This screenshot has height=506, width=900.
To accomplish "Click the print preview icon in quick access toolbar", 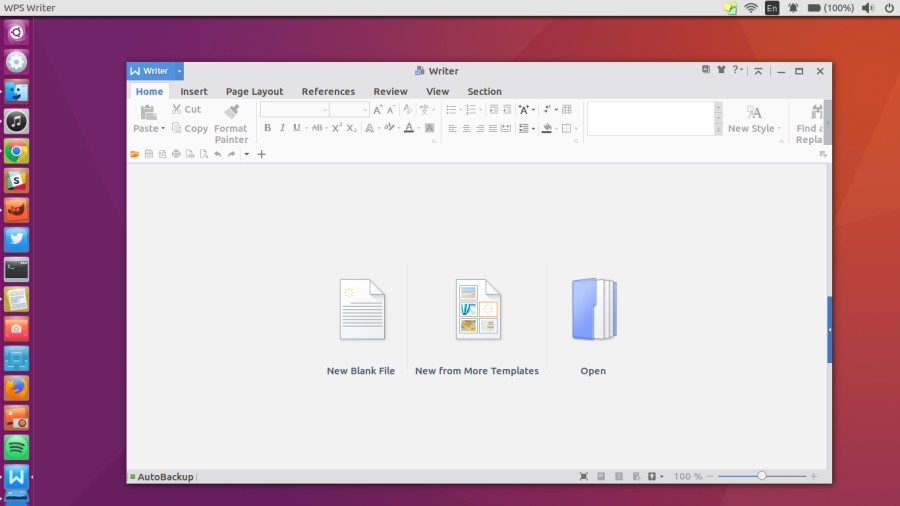I will [x=204, y=154].
